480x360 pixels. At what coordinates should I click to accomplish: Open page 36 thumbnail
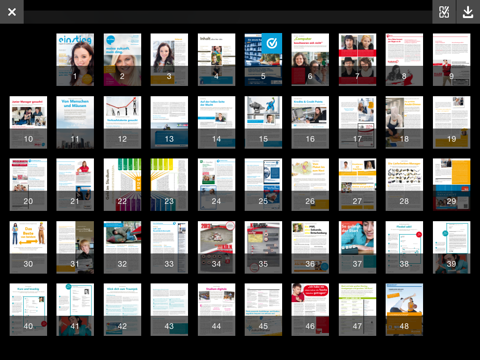pos(310,247)
